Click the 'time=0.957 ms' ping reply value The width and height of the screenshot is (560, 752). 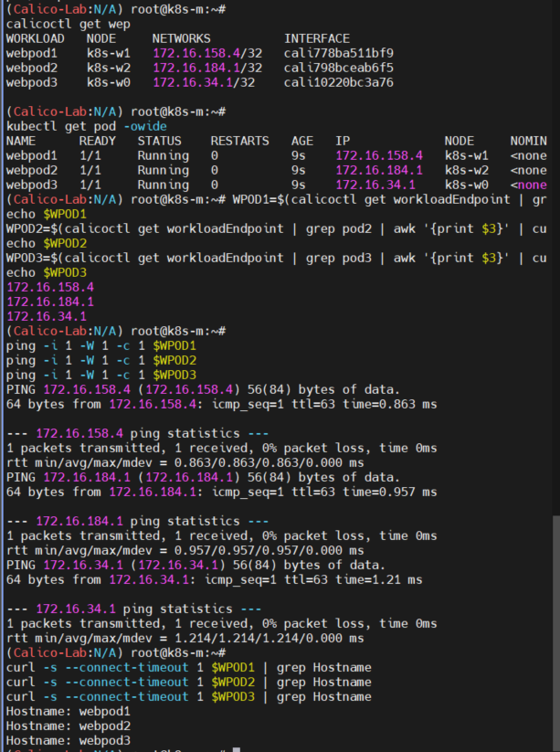tap(390, 493)
